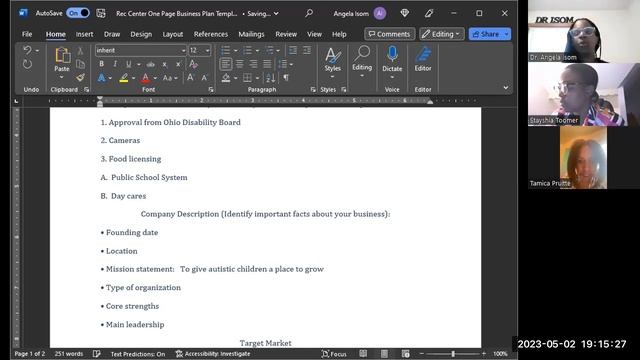Center the paragraph text
The height and width of the screenshot is (360, 640).
[240, 64]
